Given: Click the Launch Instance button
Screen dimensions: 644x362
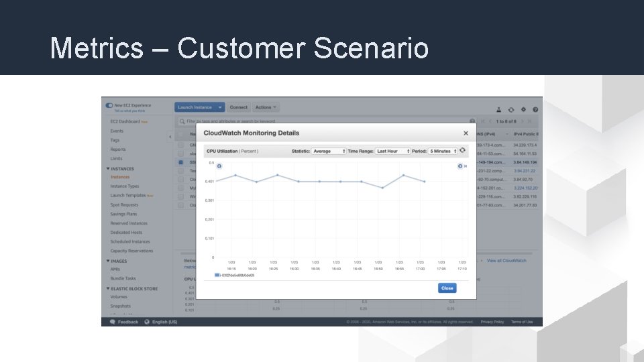Looking at the screenshot, I should tap(195, 107).
